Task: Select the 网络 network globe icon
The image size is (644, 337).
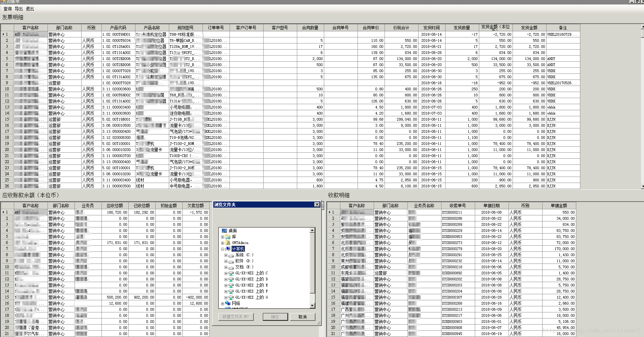Action: [228, 304]
